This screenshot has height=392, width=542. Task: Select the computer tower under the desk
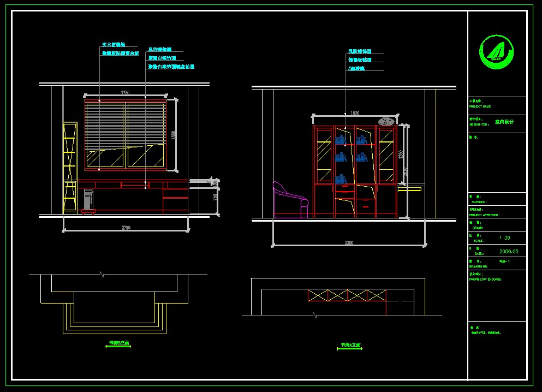tap(88, 199)
